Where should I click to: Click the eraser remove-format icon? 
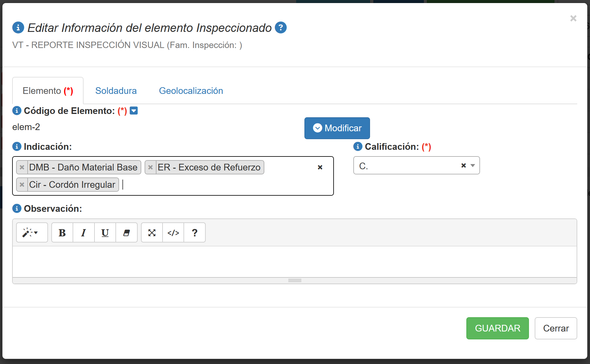[x=126, y=233]
